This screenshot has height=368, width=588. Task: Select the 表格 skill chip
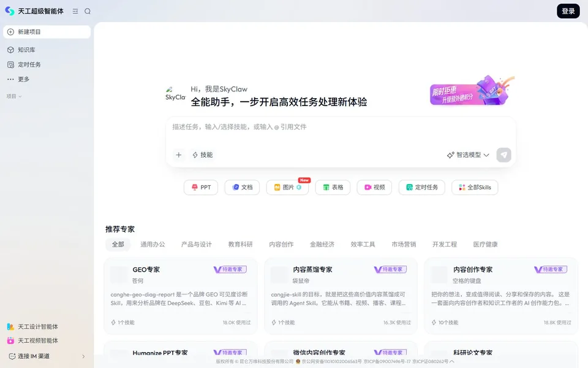[333, 188]
